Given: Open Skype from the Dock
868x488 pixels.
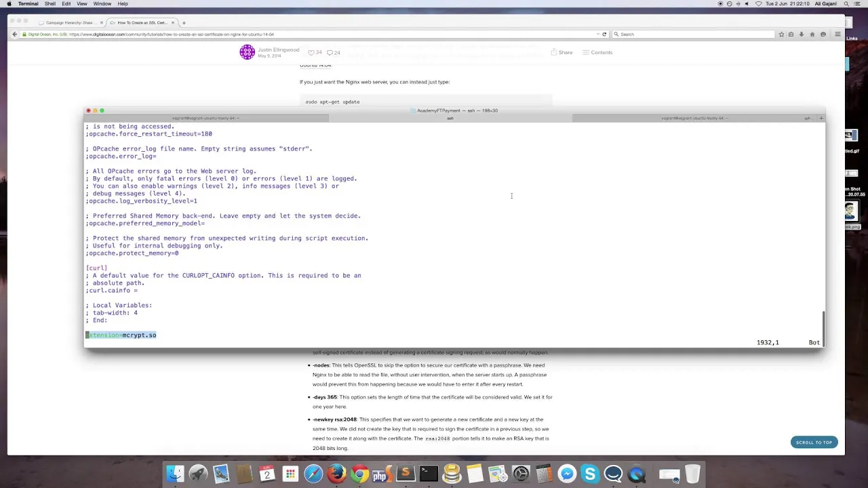Looking at the screenshot, I should (x=590, y=474).
